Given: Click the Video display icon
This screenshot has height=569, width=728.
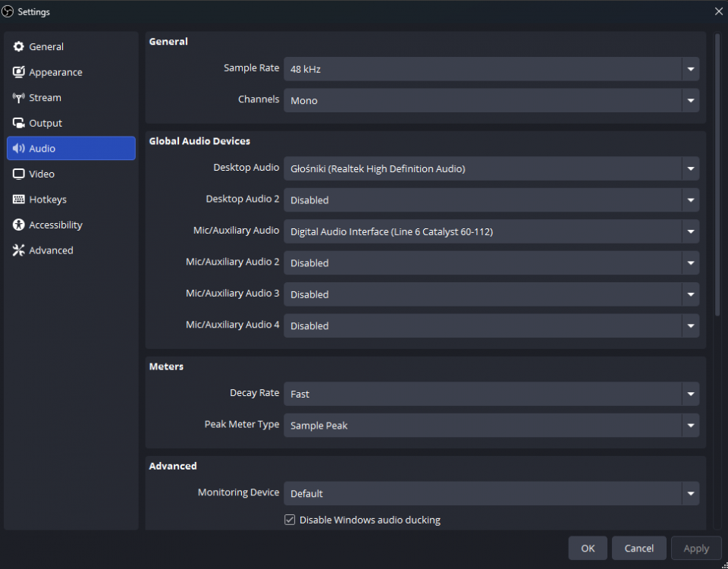Looking at the screenshot, I should tap(19, 174).
